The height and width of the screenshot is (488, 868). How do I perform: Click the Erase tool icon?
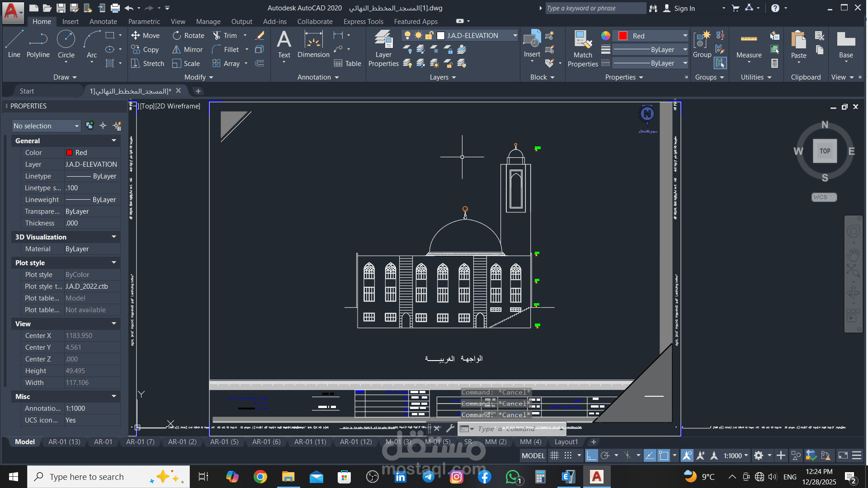(260, 36)
